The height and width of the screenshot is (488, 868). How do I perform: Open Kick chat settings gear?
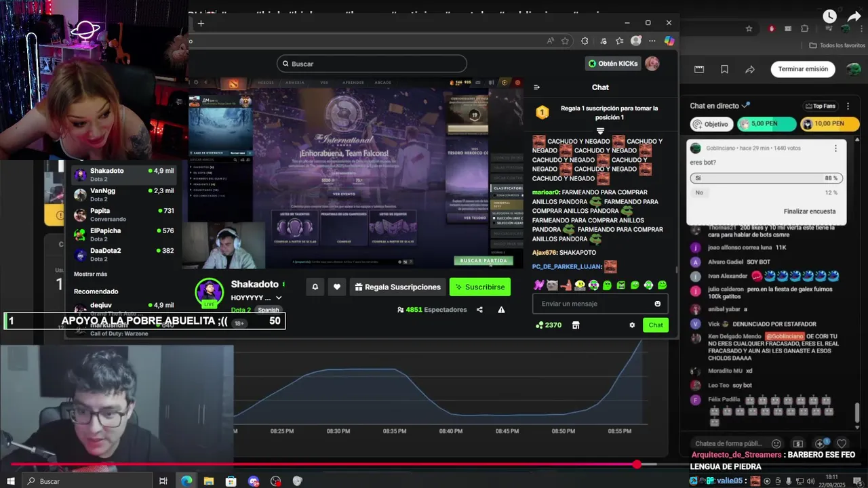pos(632,325)
